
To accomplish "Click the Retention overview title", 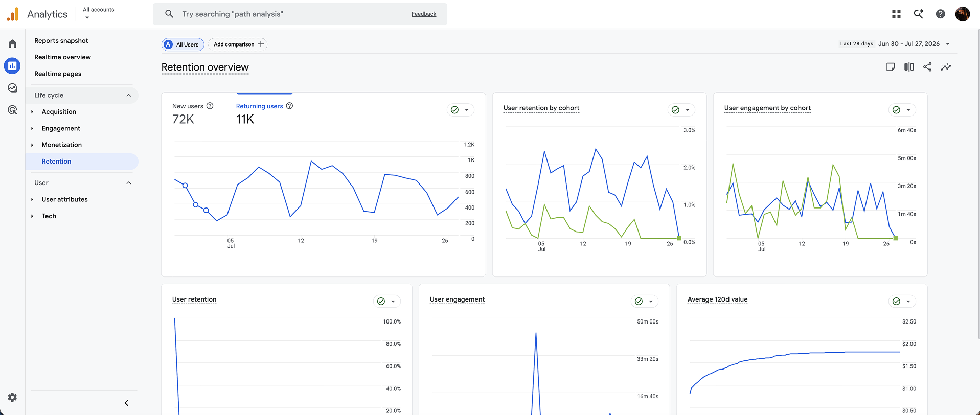I will tap(205, 67).
